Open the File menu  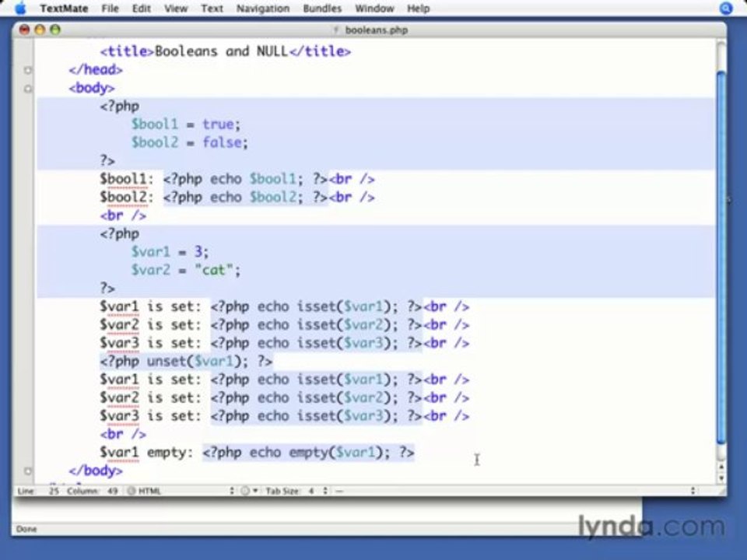(x=110, y=8)
